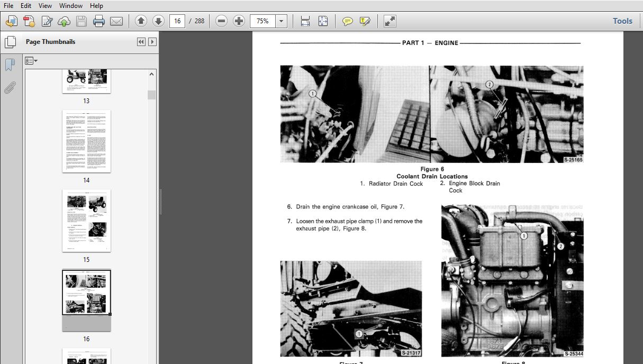Open the Help menu

[x=96, y=6]
